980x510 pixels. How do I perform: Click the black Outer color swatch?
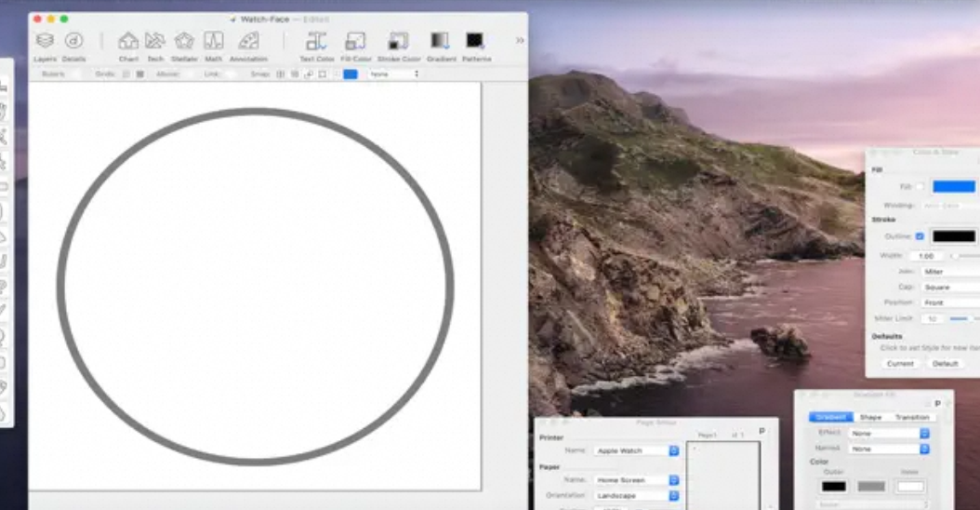[834, 486]
